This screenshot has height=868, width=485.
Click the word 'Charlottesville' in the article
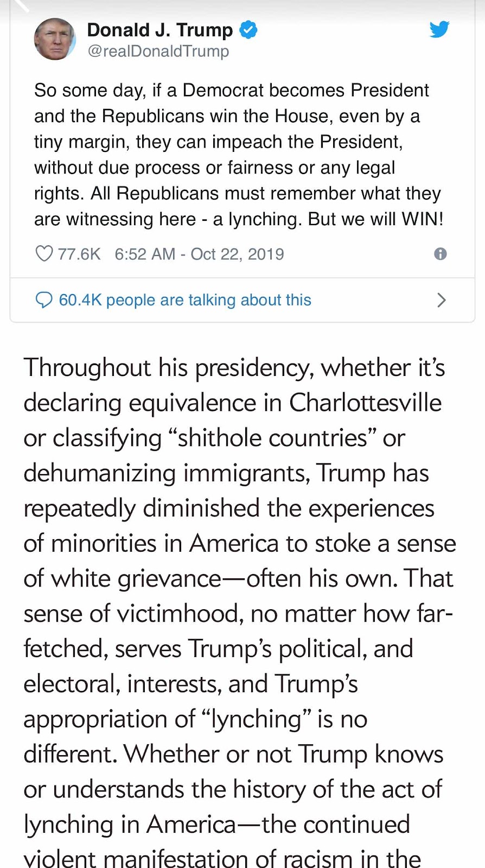click(x=365, y=403)
